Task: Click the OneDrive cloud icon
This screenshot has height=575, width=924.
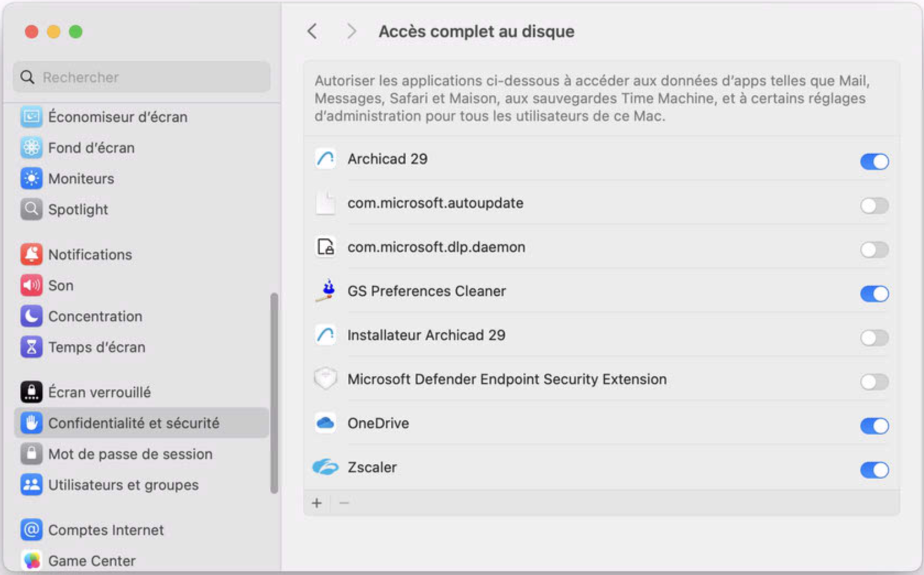Action: [325, 423]
